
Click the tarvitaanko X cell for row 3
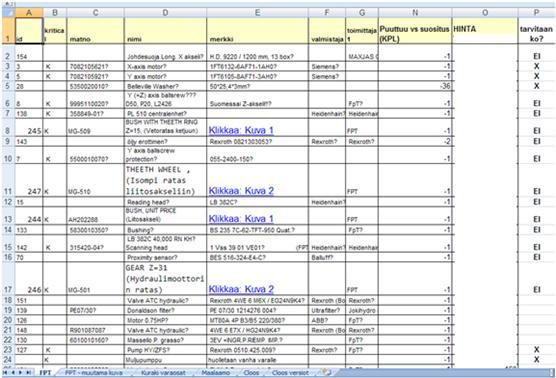point(536,66)
